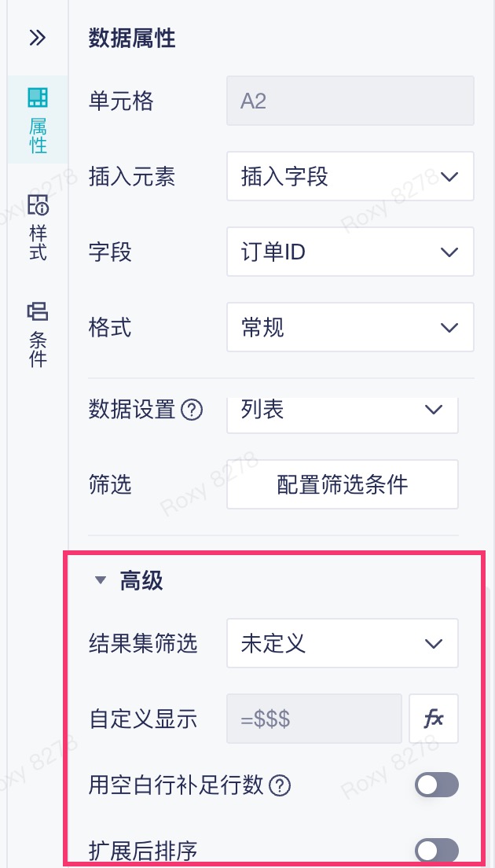
Task: Turn on 扩展后排序 switch
Action: coord(437,850)
